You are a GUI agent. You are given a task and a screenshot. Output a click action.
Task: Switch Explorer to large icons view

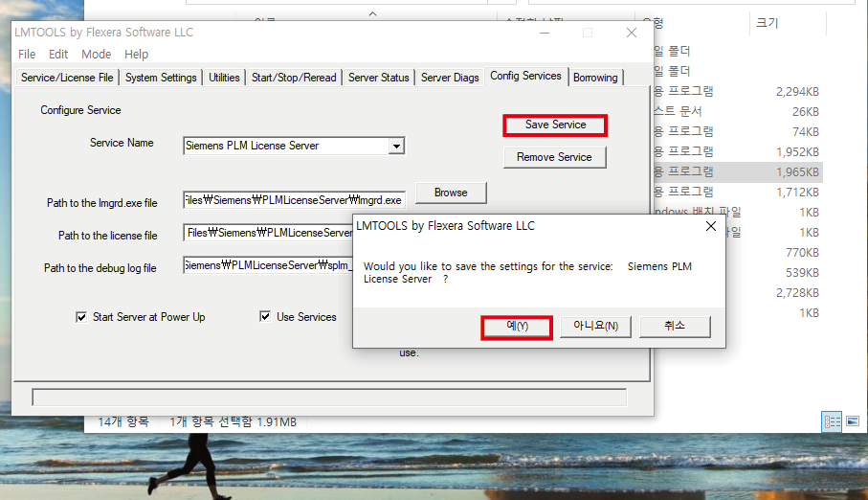(853, 421)
